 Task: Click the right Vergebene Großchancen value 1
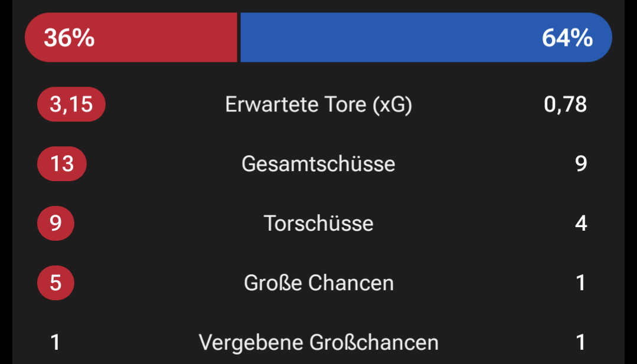(581, 342)
